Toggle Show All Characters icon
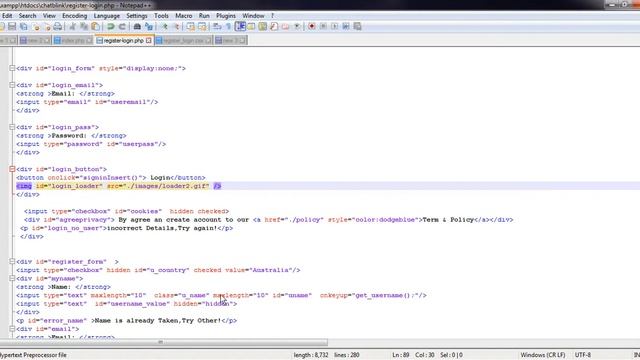Viewport: 640px width, 360px height. 229,27
